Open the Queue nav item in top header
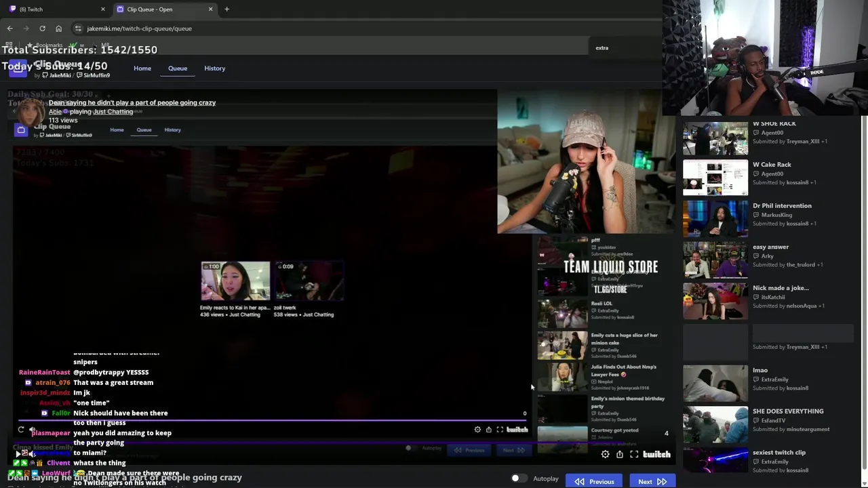Viewport: 868px width, 488px height. coord(178,68)
